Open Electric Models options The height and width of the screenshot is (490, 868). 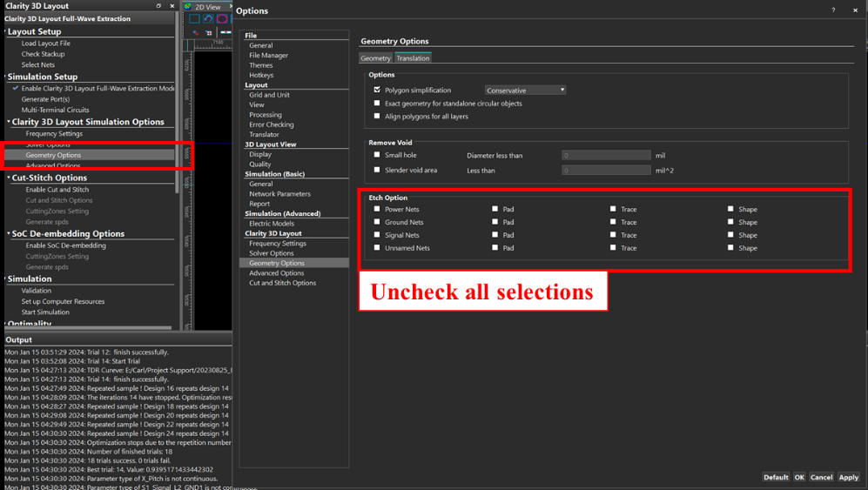click(x=272, y=223)
